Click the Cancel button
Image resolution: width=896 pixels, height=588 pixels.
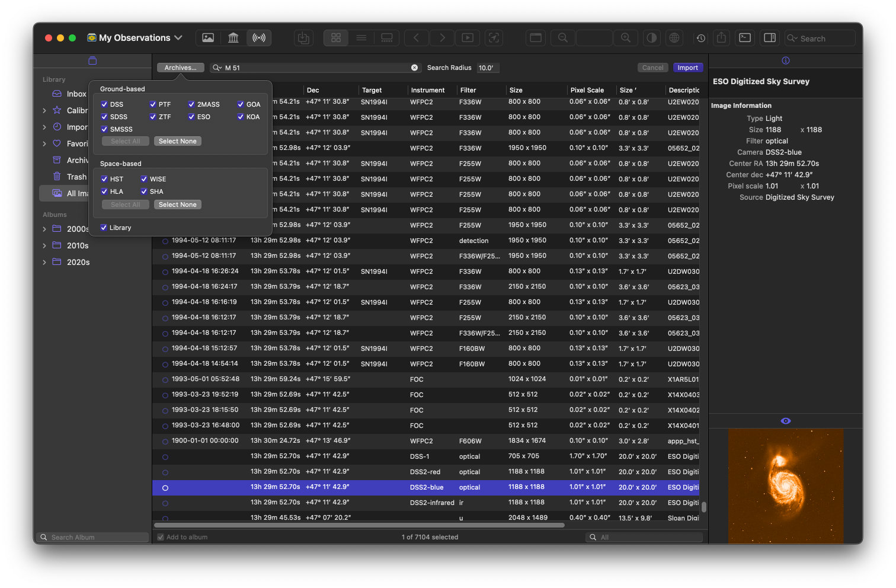coord(653,68)
